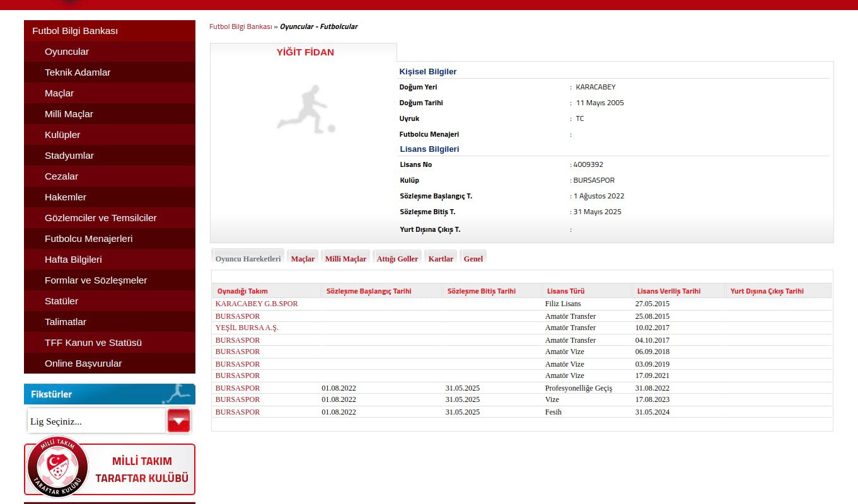Viewport: 858px width, 504px height.
Task: Click the footballer icon in Fikstürler header
Action: coord(176,394)
